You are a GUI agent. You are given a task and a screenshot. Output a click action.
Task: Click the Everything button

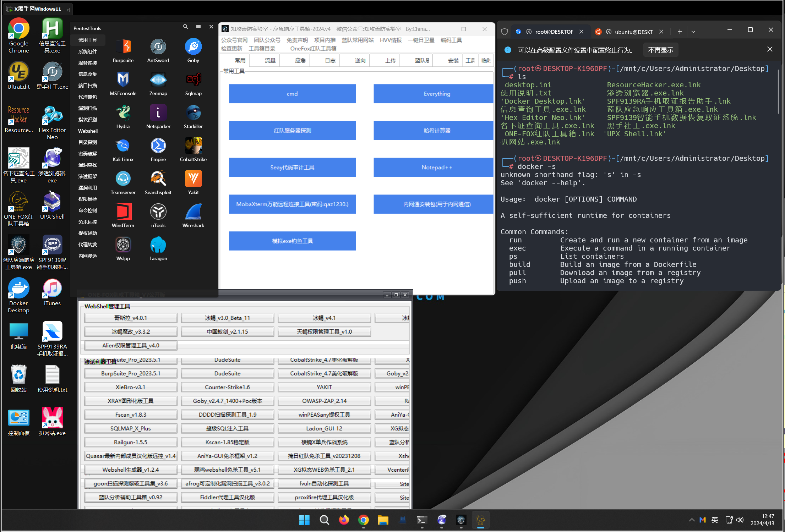pos(433,94)
